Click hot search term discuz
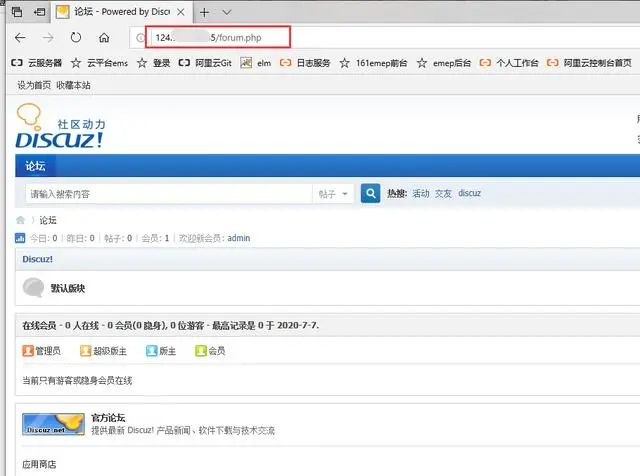 pyautogui.click(x=469, y=193)
